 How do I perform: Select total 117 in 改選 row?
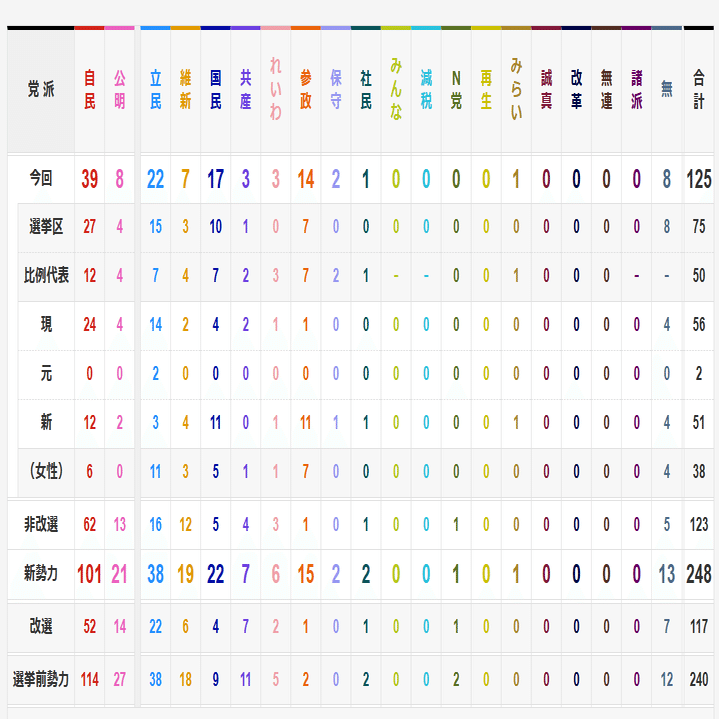point(699,626)
